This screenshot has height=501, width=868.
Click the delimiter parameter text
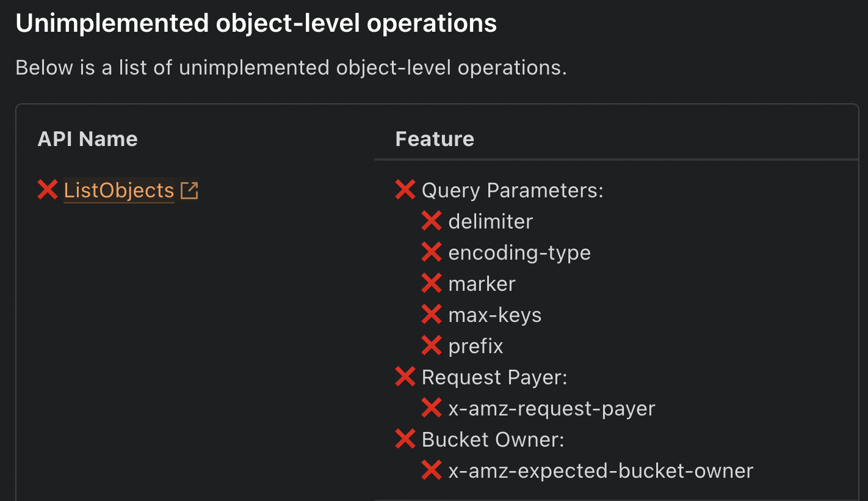click(x=490, y=221)
